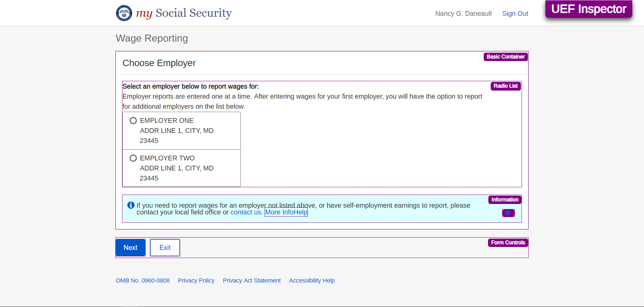
Task: Click the Basic Container inspector label
Action: point(505,57)
